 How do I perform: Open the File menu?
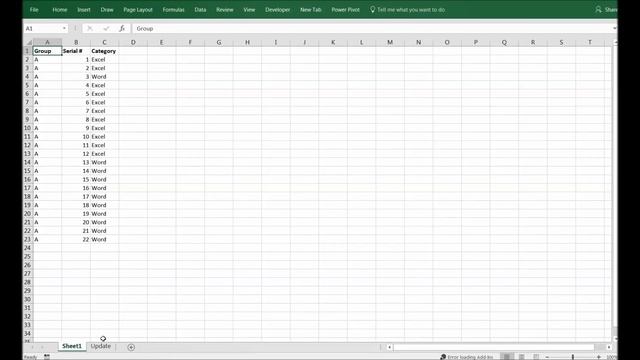coord(34,9)
